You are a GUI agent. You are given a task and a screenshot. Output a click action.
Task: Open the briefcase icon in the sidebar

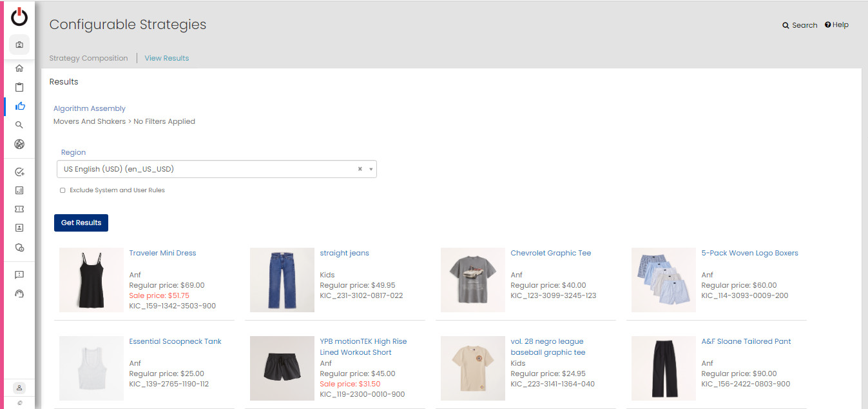(19, 45)
